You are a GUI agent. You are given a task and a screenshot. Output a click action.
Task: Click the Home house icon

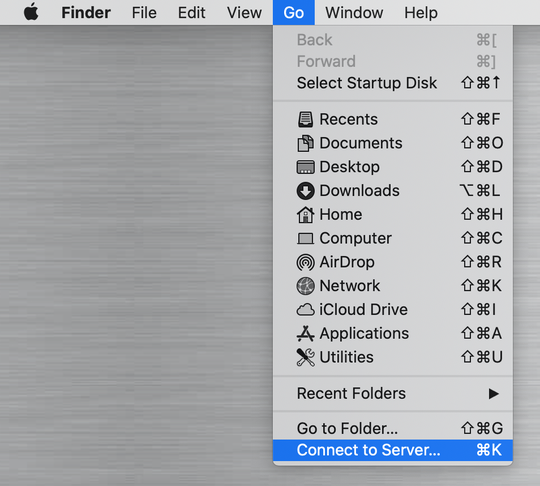(305, 215)
